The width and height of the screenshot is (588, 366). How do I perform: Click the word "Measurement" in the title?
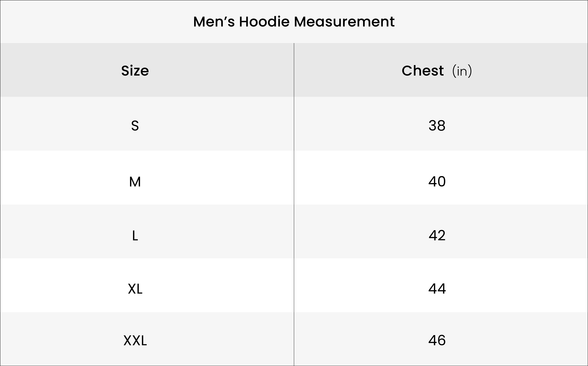(x=344, y=22)
